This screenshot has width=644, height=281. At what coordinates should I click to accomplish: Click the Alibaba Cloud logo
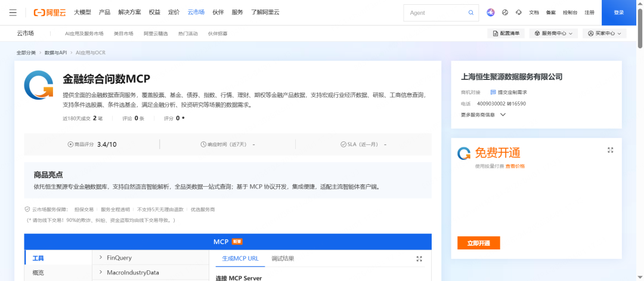tap(49, 13)
